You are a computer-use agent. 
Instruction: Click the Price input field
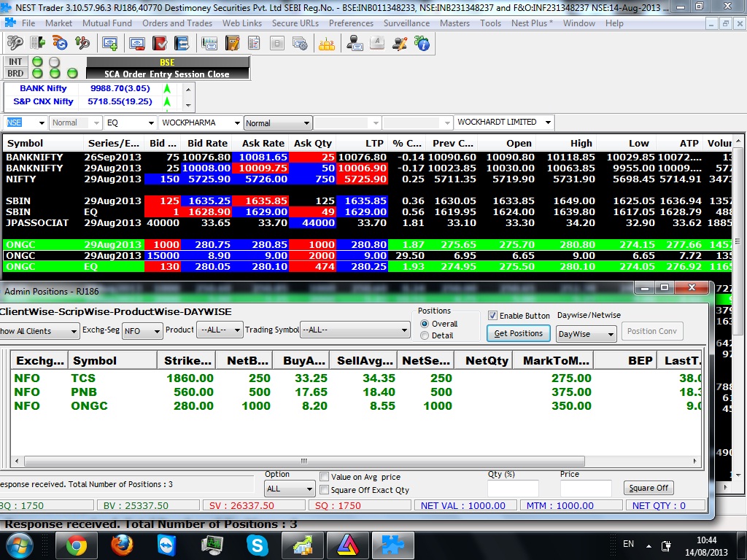[586, 489]
